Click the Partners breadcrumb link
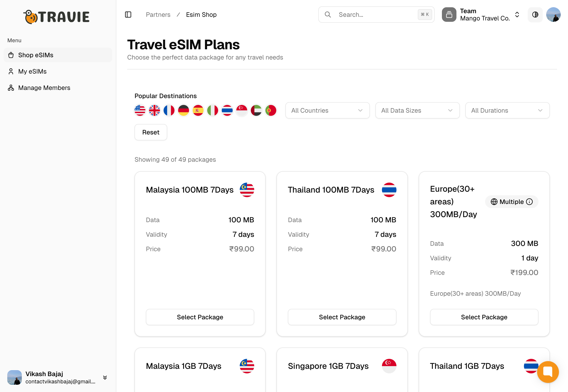Viewport: 568px width, 392px height. (x=158, y=15)
